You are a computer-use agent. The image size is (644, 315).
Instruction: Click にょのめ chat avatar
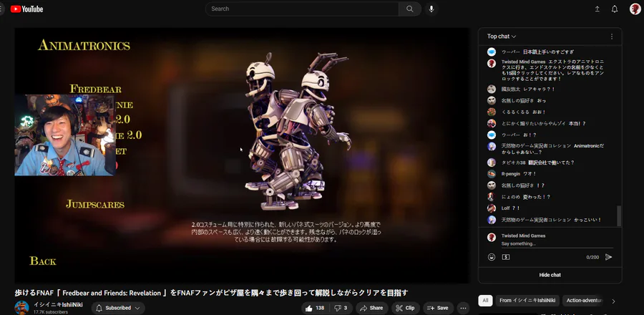click(491, 197)
